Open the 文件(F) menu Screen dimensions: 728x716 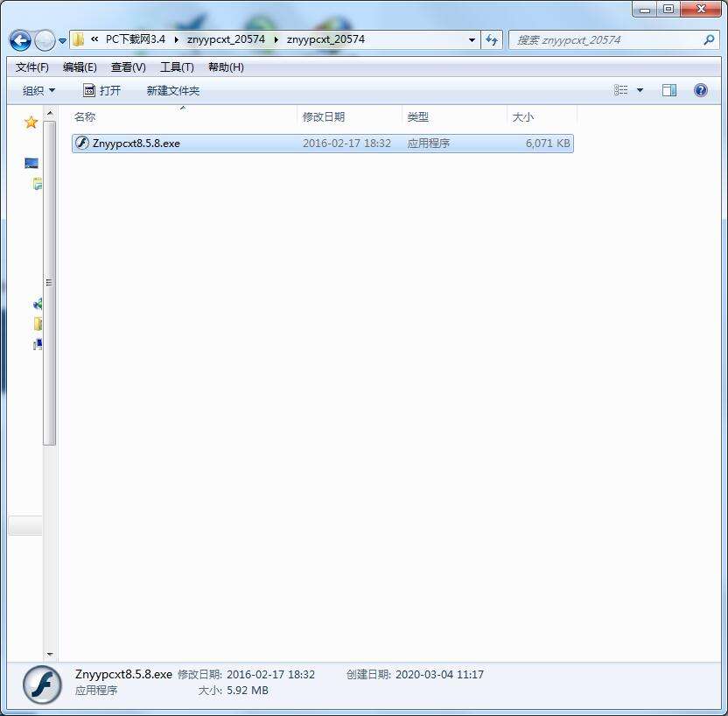point(32,67)
